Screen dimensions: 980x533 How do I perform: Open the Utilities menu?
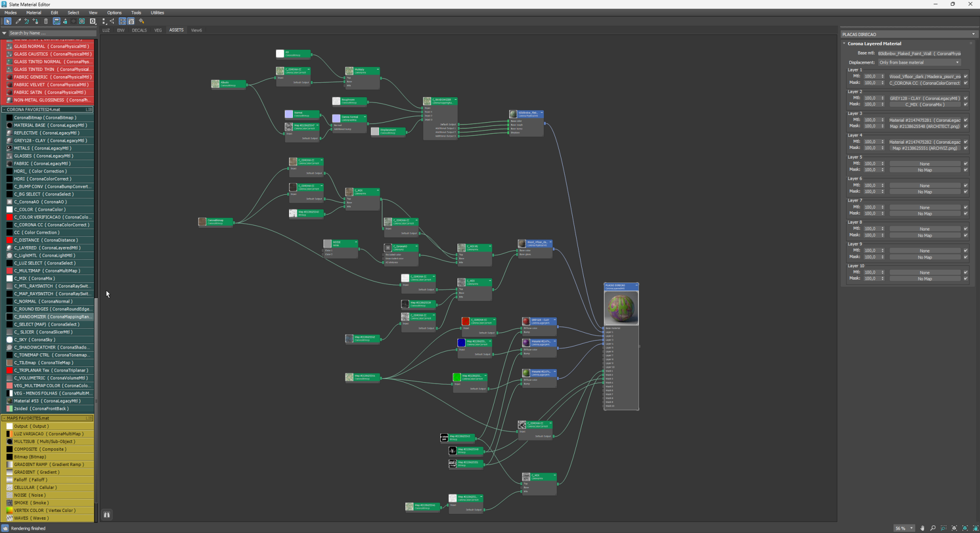(157, 13)
